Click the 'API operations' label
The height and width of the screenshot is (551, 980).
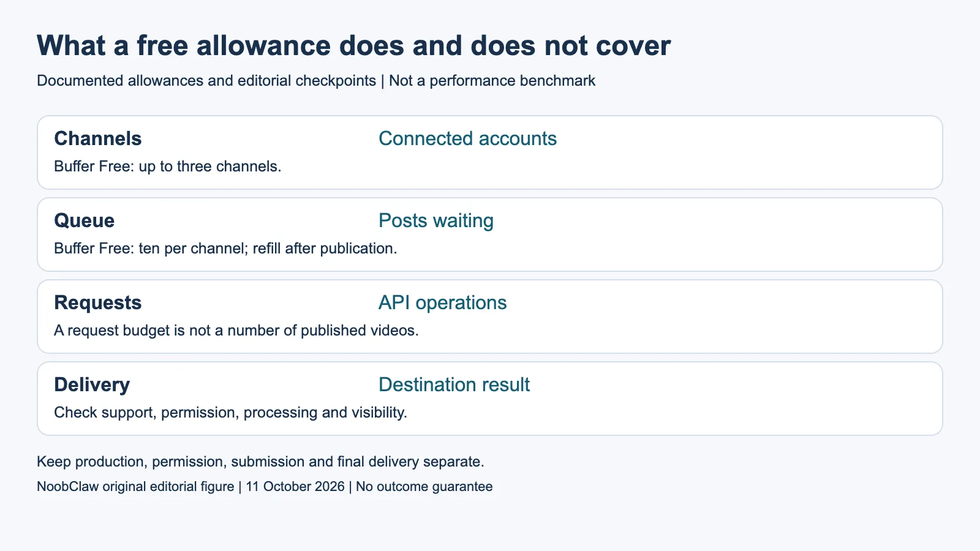pyautogui.click(x=442, y=302)
